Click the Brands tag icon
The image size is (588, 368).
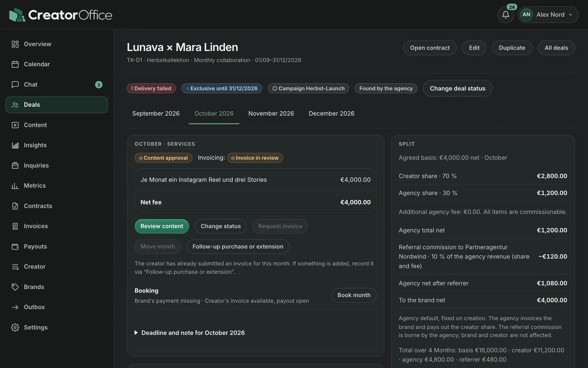(15, 287)
